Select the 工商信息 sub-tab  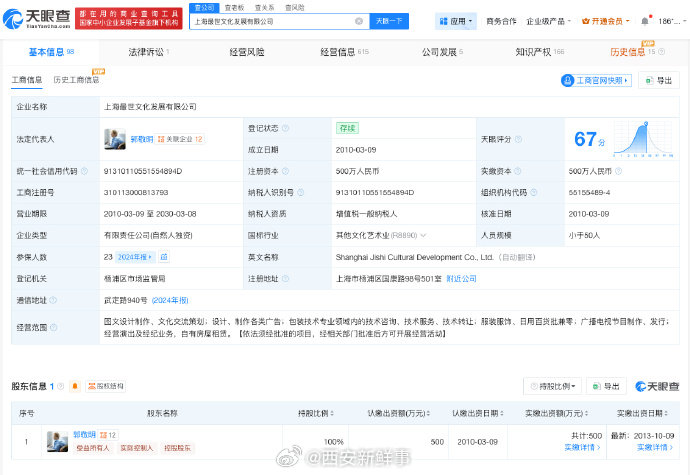click(27, 80)
